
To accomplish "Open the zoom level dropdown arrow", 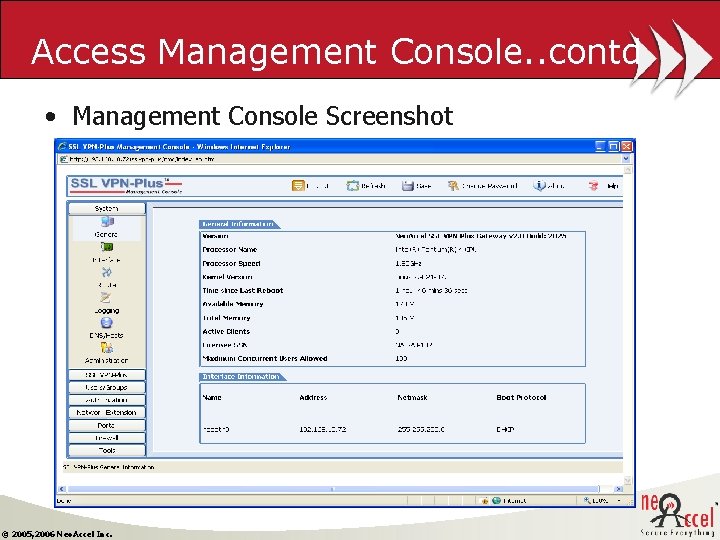I will click(x=619, y=501).
